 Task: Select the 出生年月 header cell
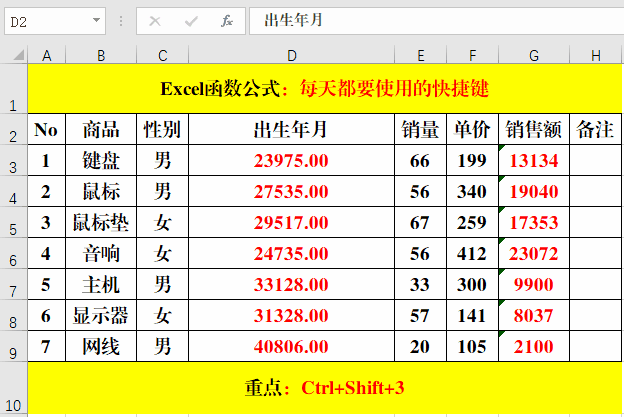tap(291, 129)
